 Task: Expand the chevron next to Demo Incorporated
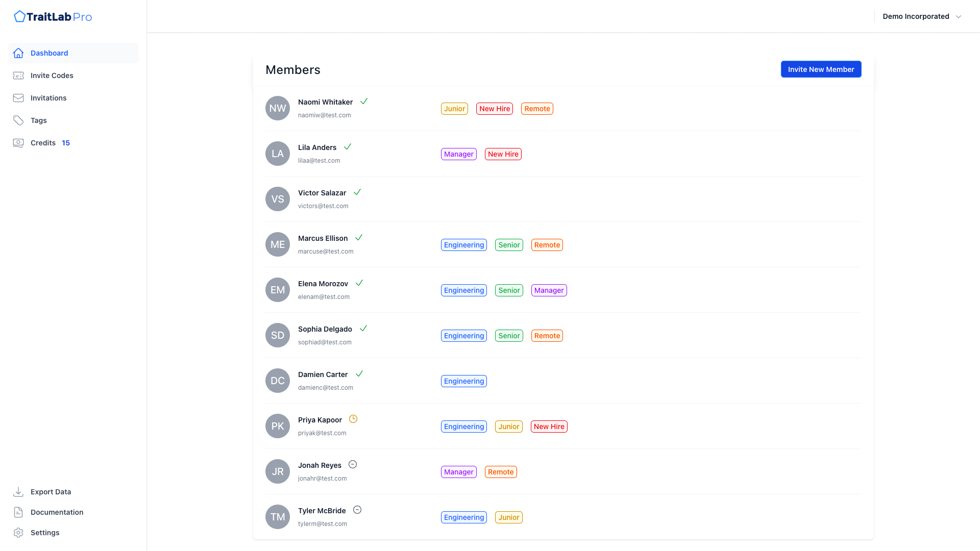point(959,17)
